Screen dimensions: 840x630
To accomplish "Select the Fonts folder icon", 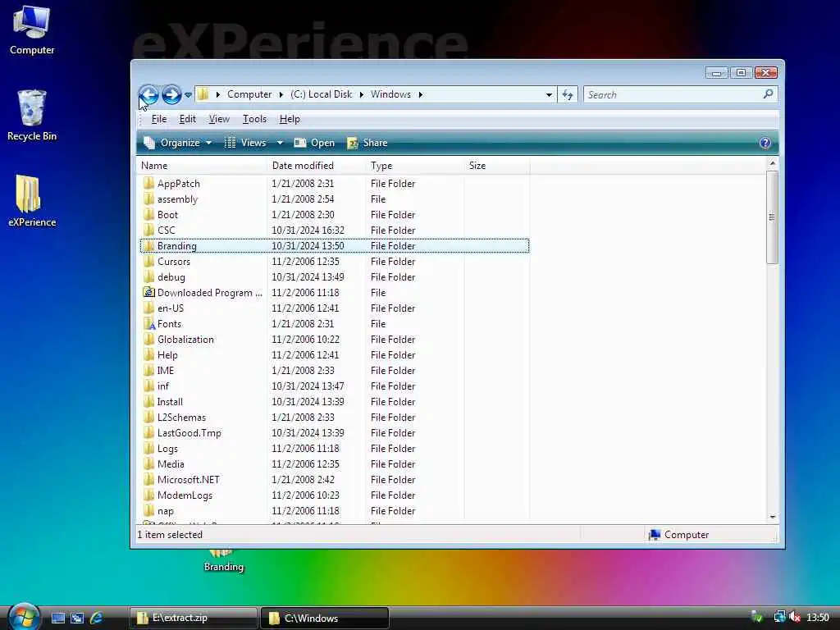I will pos(149,323).
